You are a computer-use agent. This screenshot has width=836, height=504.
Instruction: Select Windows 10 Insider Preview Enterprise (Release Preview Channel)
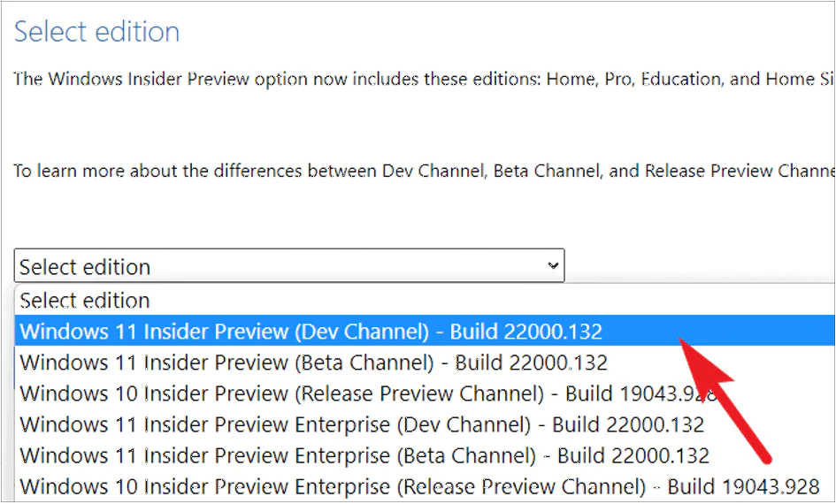pyautogui.click(x=425, y=486)
